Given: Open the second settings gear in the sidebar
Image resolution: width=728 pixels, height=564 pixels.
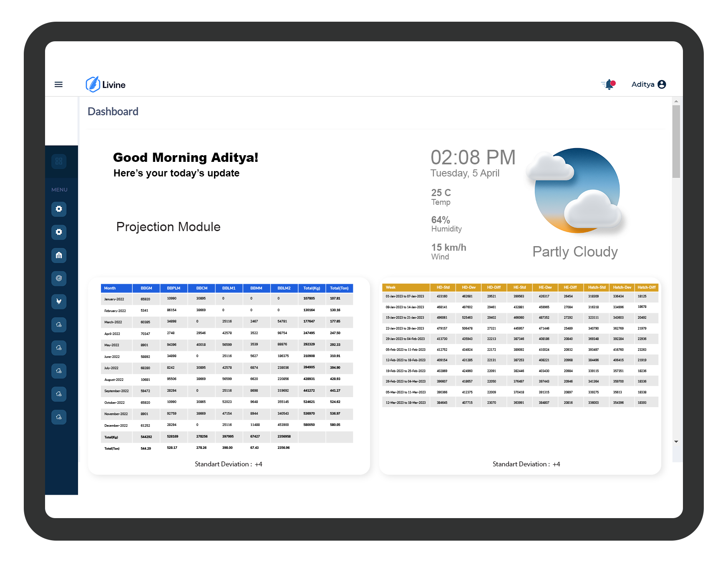Looking at the screenshot, I should coord(59,232).
